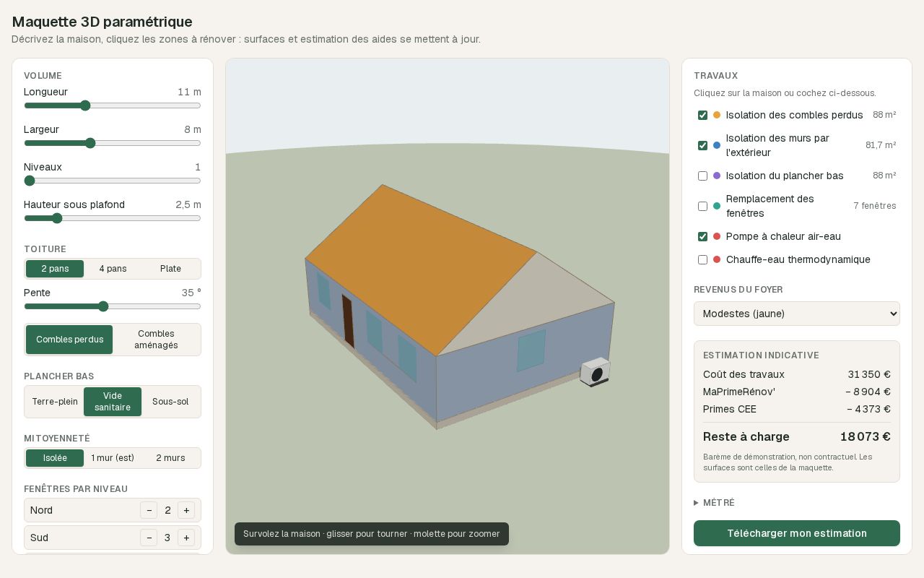Select Combles perdus option
This screenshot has height=578, width=924.
click(69, 340)
